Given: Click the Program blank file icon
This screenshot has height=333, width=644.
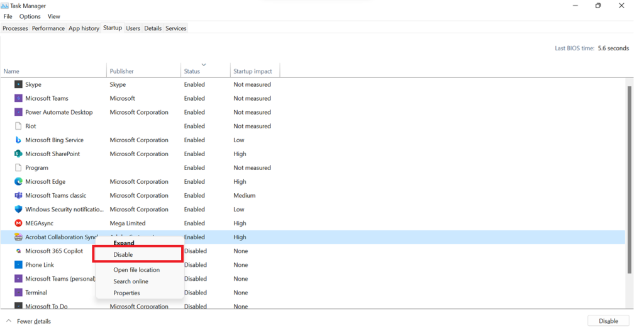Looking at the screenshot, I should [18, 167].
